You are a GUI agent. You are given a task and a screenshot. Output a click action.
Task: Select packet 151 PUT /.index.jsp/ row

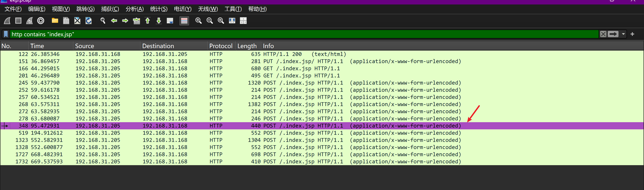coord(225,61)
